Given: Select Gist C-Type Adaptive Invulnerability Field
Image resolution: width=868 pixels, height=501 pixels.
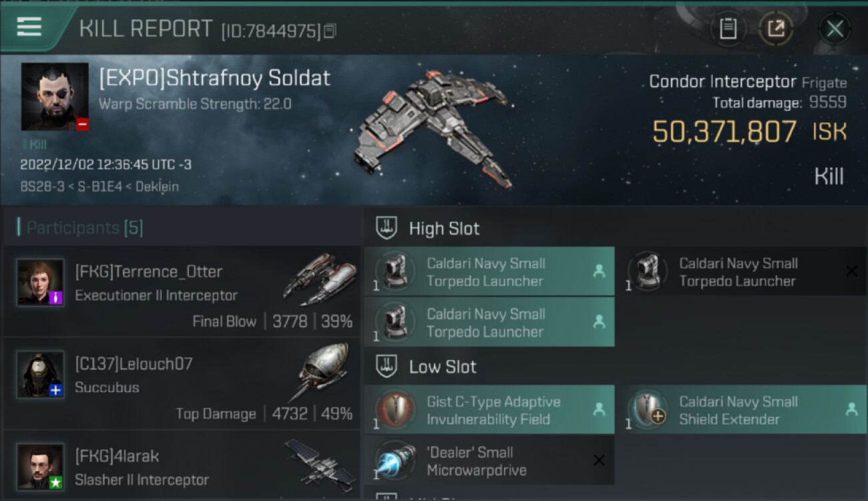Looking at the screenshot, I should (x=489, y=410).
